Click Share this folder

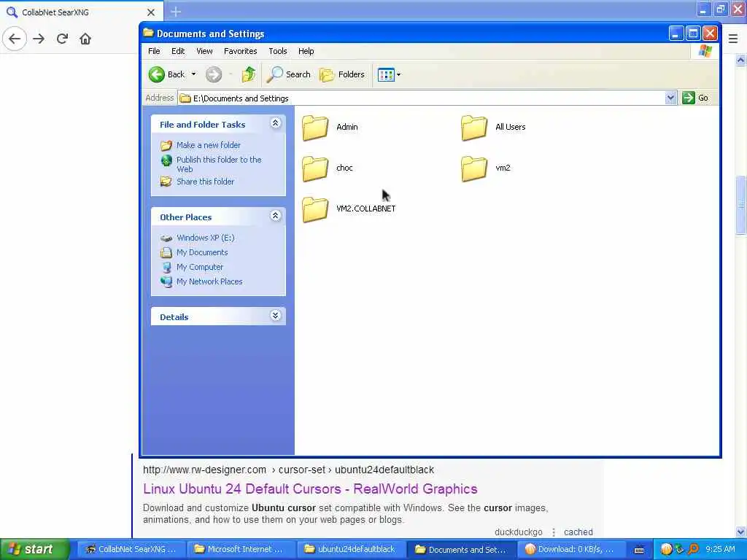coord(205,182)
